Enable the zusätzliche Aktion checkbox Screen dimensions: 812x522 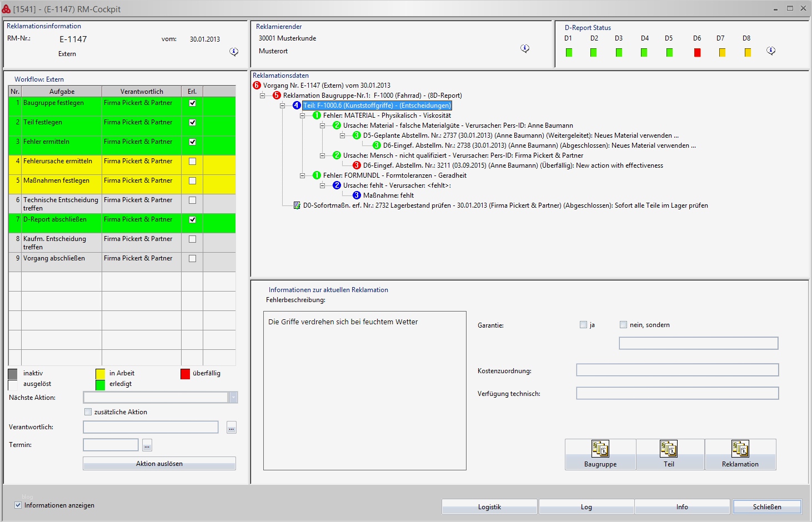coord(88,412)
